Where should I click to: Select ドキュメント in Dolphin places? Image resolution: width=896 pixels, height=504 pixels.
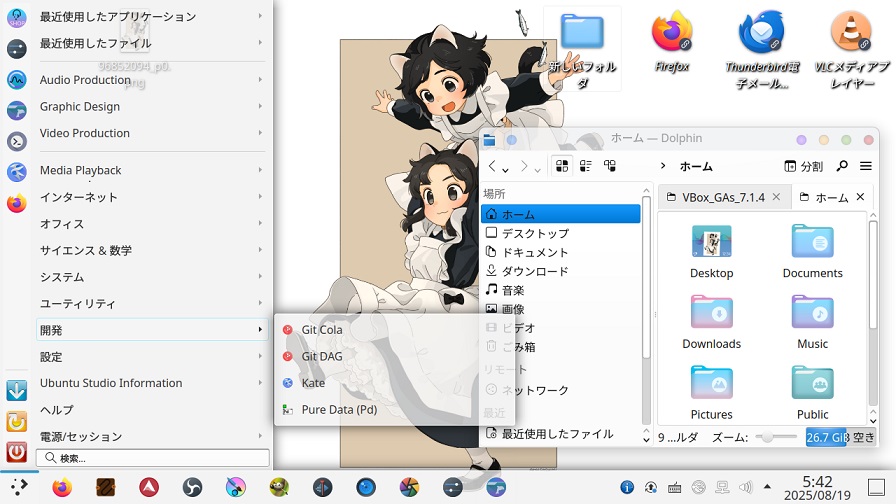click(561, 252)
